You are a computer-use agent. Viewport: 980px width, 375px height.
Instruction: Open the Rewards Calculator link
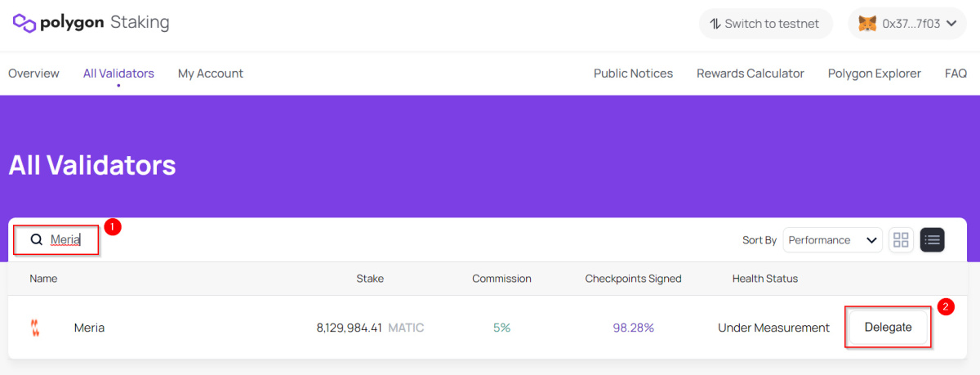pos(750,74)
